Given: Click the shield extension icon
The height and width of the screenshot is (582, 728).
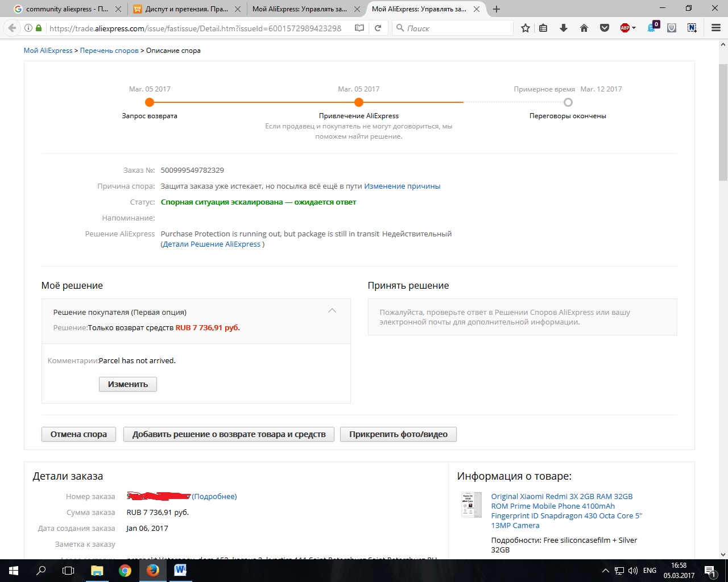Looking at the screenshot, I should pos(672,28).
